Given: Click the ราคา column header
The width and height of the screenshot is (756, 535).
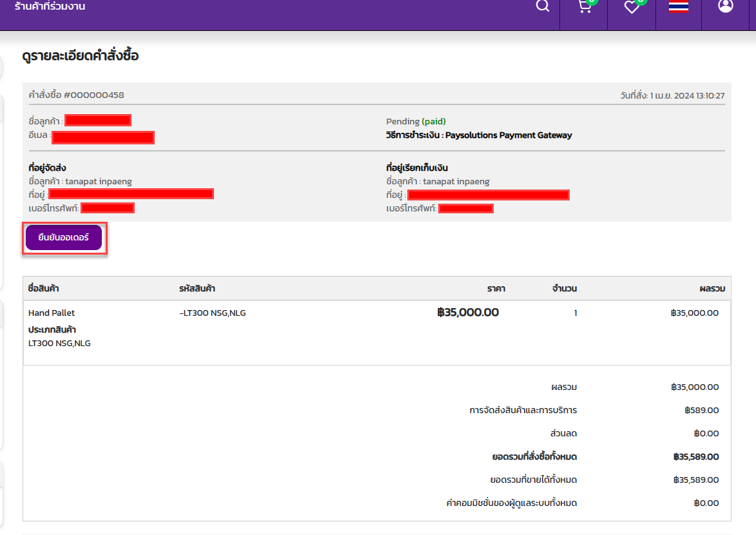Looking at the screenshot, I should pyautogui.click(x=496, y=288).
